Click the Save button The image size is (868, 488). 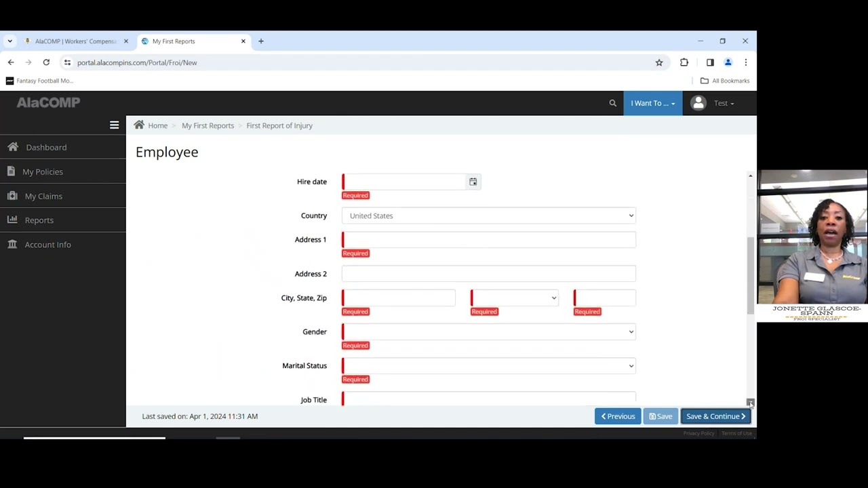point(660,416)
